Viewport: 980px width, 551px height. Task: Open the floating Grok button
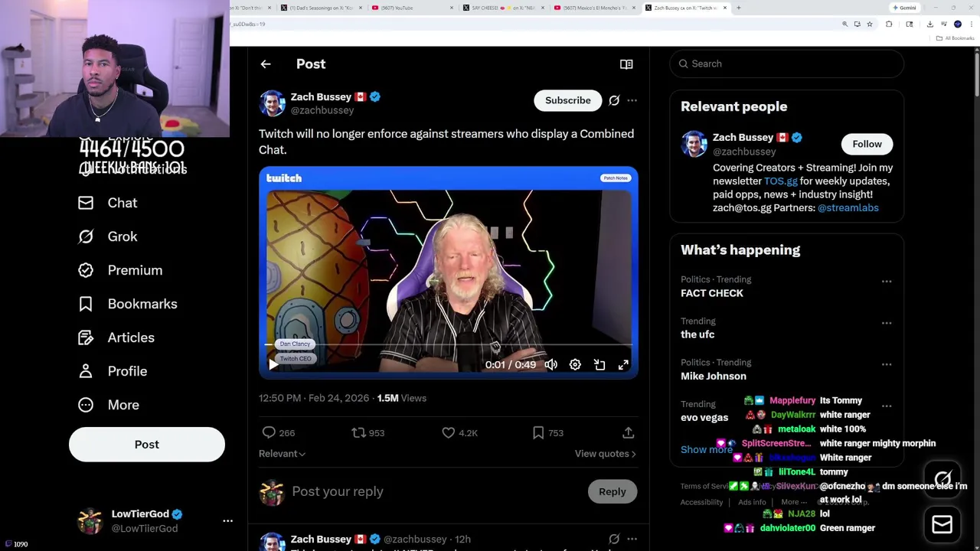[x=942, y=480]
